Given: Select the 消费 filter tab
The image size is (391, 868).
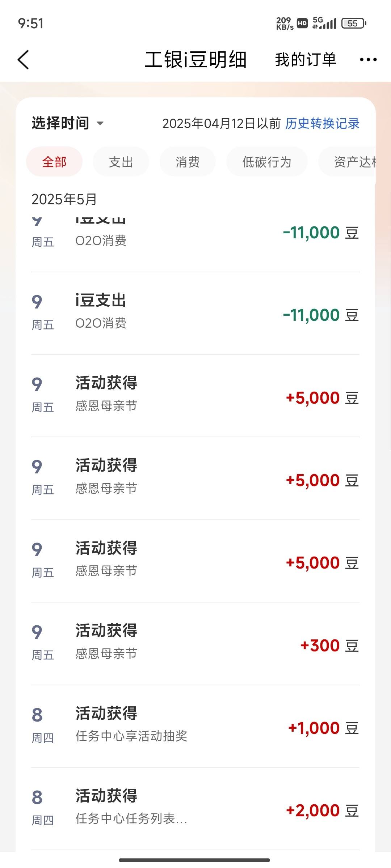Looking at the screenshot, I should (x=188, y=162).
